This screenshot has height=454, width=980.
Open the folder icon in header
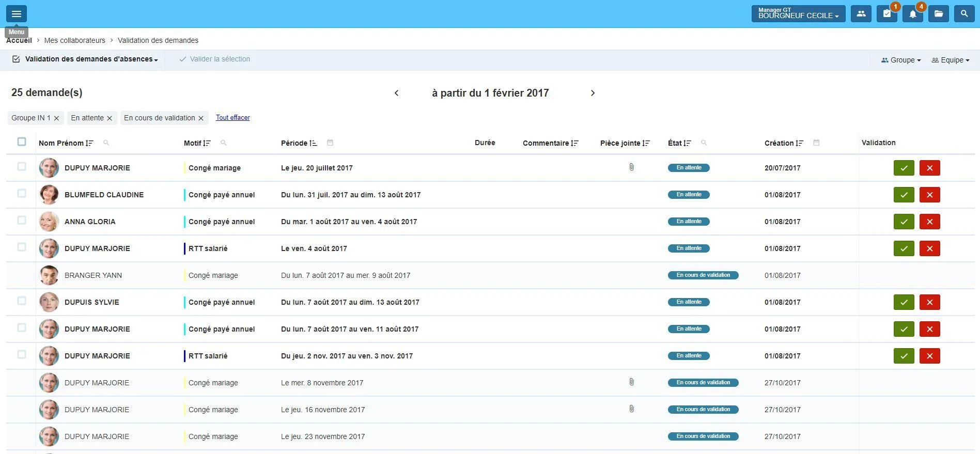coord(939,14)
